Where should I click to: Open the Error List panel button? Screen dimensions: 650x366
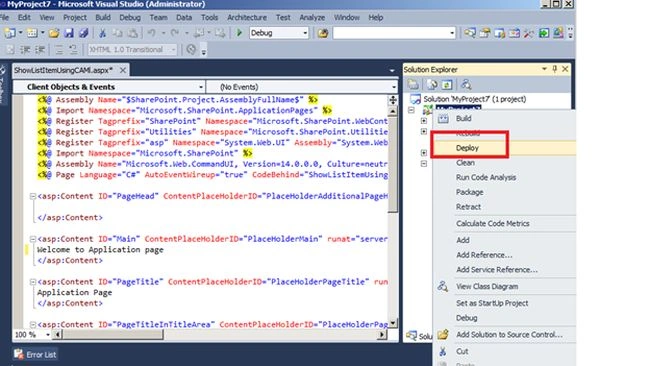(x=35, y=354)
